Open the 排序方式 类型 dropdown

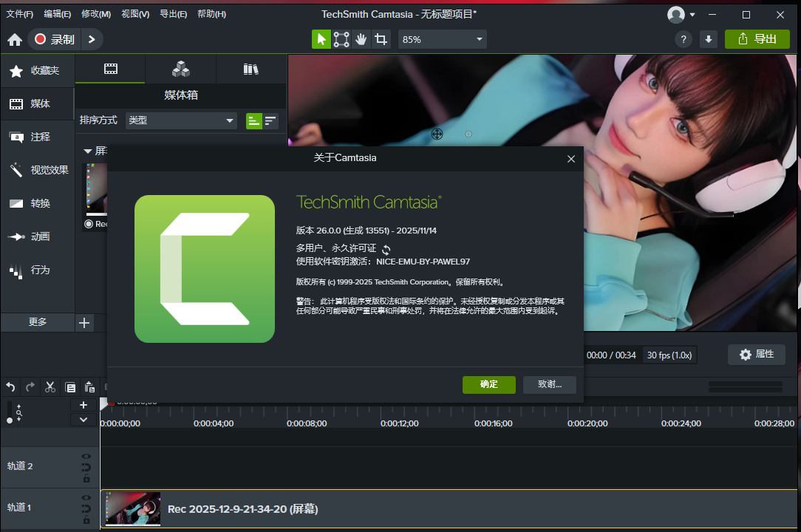(x=181, y=120)
